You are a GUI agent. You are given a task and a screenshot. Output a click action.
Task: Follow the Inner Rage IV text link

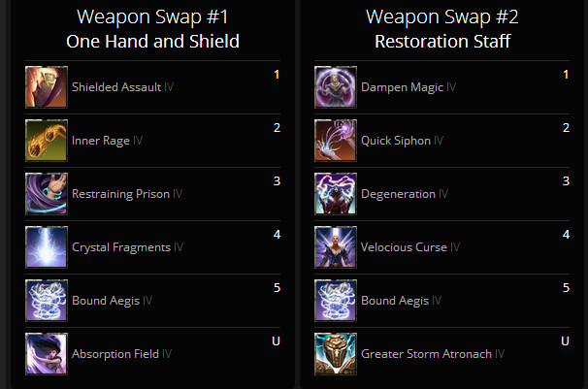click(x=107, y=141)
